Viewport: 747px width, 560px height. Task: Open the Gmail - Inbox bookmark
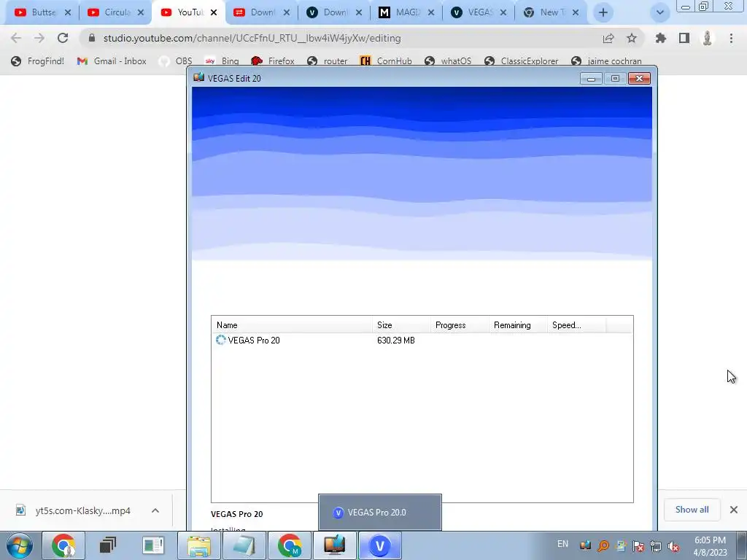tap(112, 61)
